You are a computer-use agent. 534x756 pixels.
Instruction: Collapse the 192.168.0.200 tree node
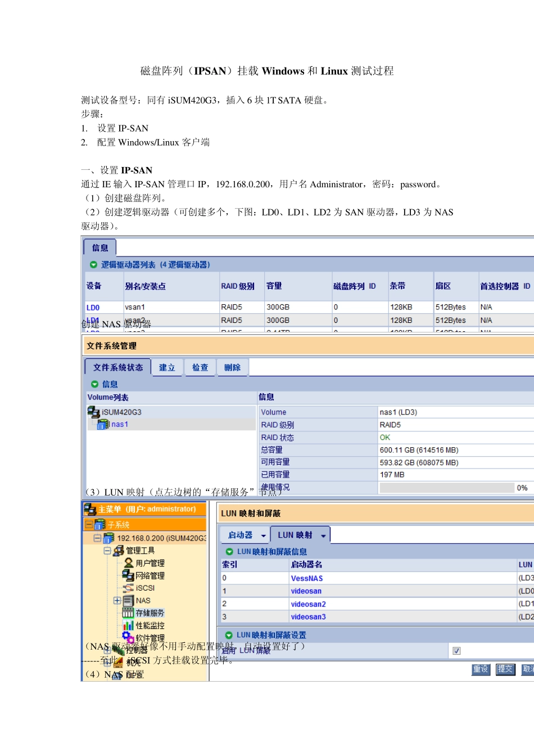(x=98, y=538)
